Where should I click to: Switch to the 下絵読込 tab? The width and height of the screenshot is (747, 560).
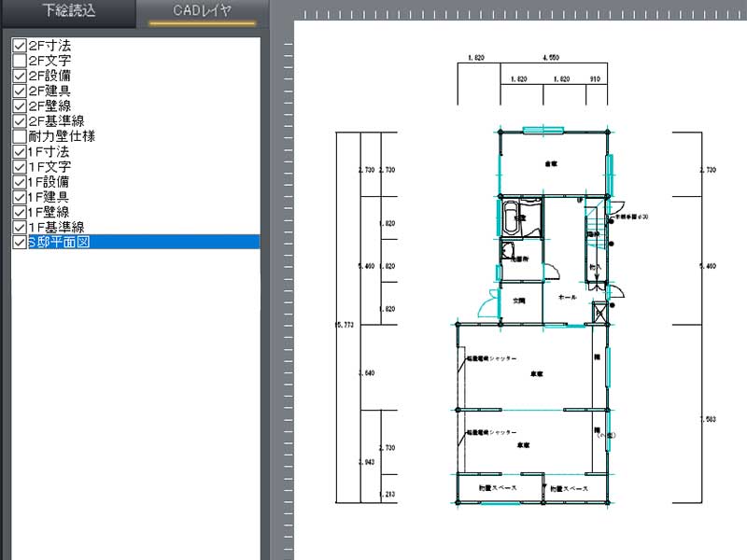click(67, 13)
